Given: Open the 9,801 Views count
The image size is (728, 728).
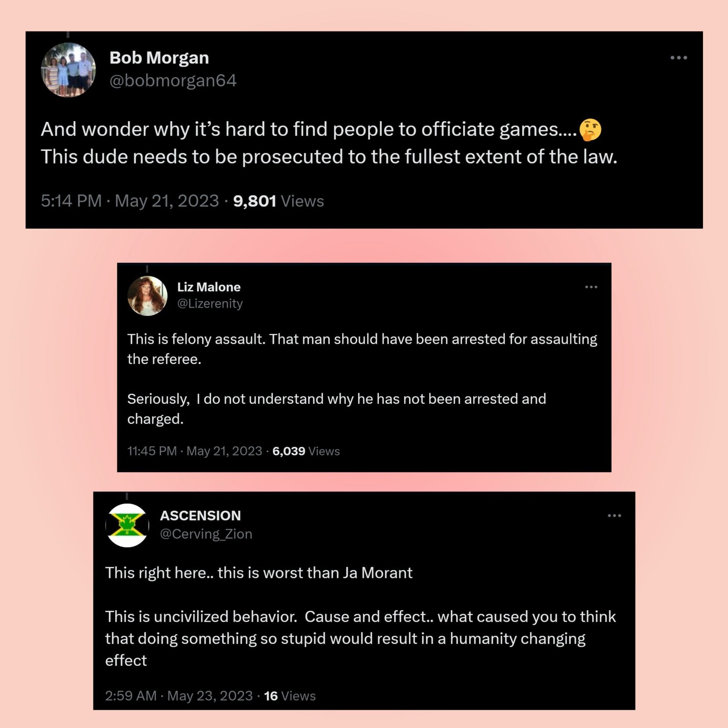Looking at the screenshot, I should (278, 201).
